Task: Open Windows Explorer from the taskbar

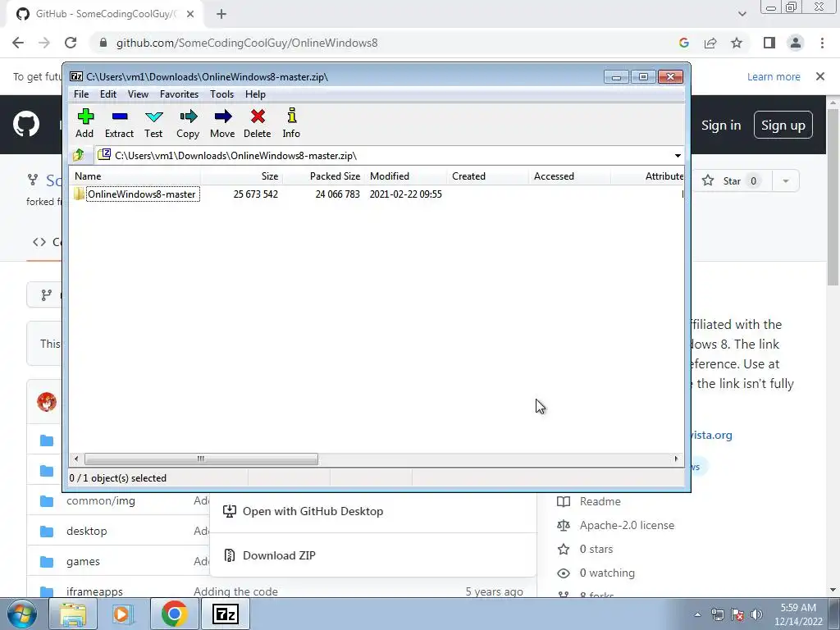Action: 73,614
